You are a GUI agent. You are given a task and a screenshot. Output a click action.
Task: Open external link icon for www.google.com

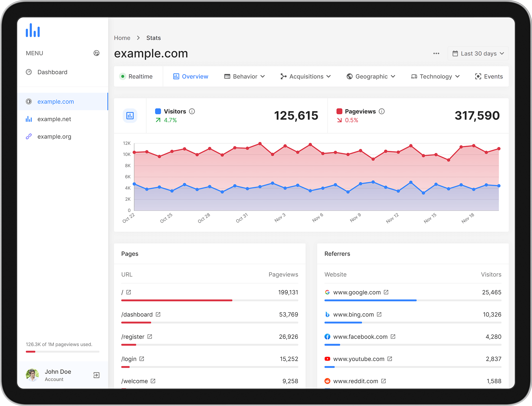coord(386,292)
